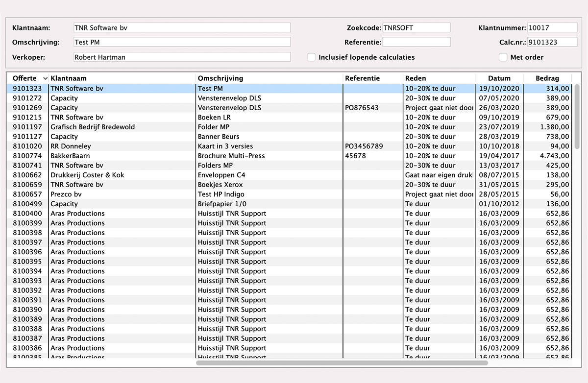Select offerte 8100395

pyautogui.click(x=27, y=262)
